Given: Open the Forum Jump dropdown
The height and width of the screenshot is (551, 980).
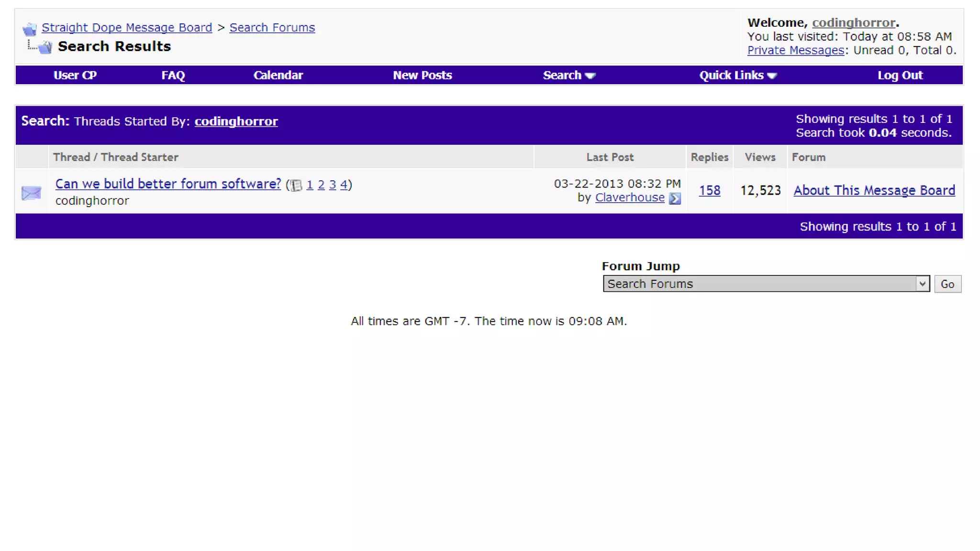Looking at the screenshot, I should click(x=766, y=284).
